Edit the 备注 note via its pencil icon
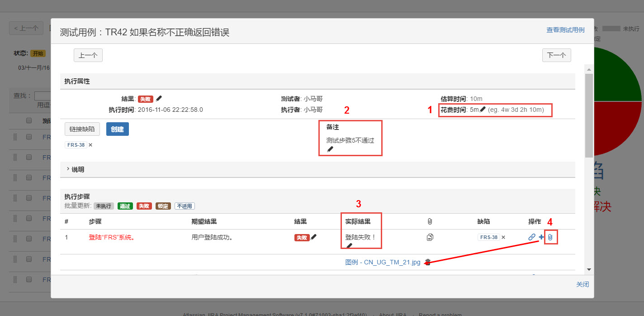The width and height of the screenshot is (644, 316). point(330,149)
